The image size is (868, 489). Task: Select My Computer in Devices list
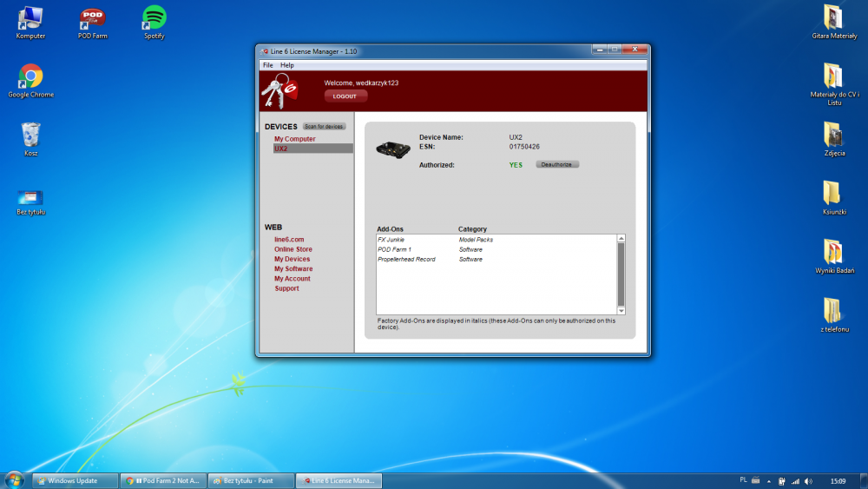pos(295,139)
